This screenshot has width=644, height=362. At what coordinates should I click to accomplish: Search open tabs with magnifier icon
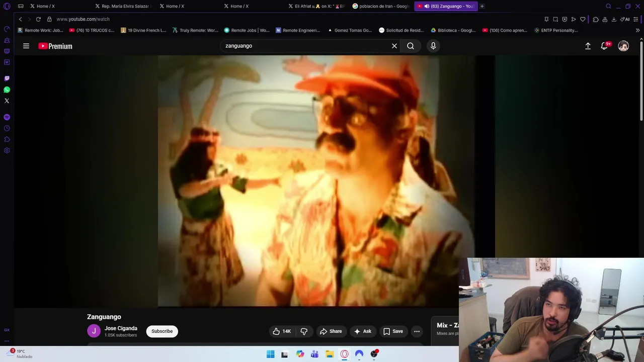pyautogui.click(x=608, y=7)
